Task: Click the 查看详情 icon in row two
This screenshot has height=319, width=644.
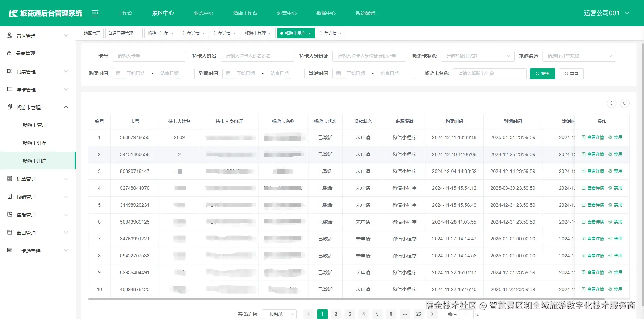Action: tap(584, 154)
